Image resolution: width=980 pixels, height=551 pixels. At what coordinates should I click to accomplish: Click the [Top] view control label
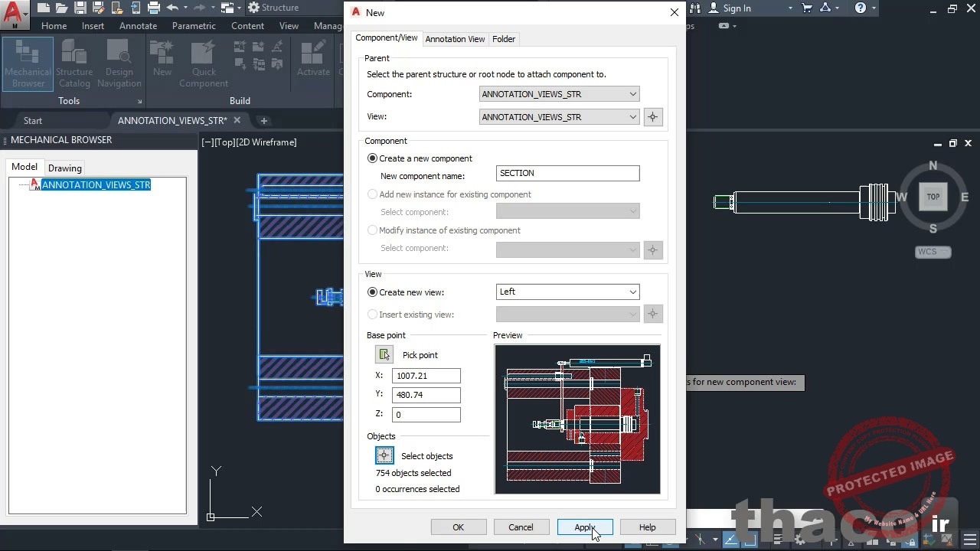[x=225, y=142]
